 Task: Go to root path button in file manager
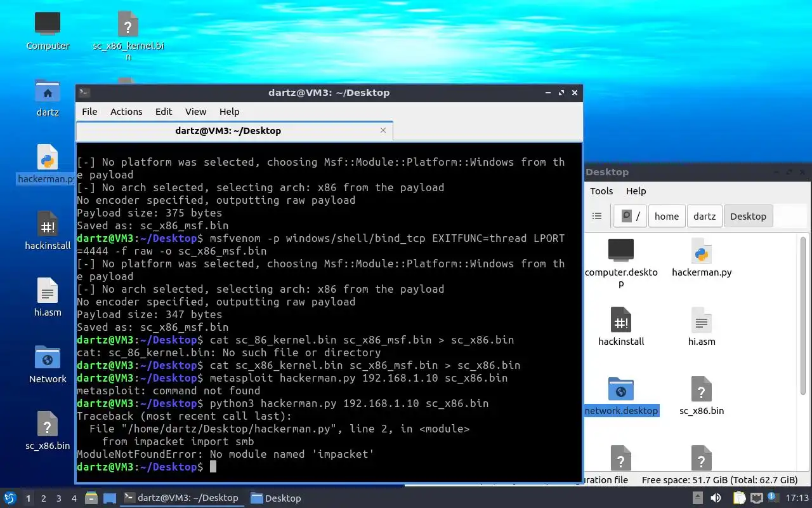pos(630,216)
